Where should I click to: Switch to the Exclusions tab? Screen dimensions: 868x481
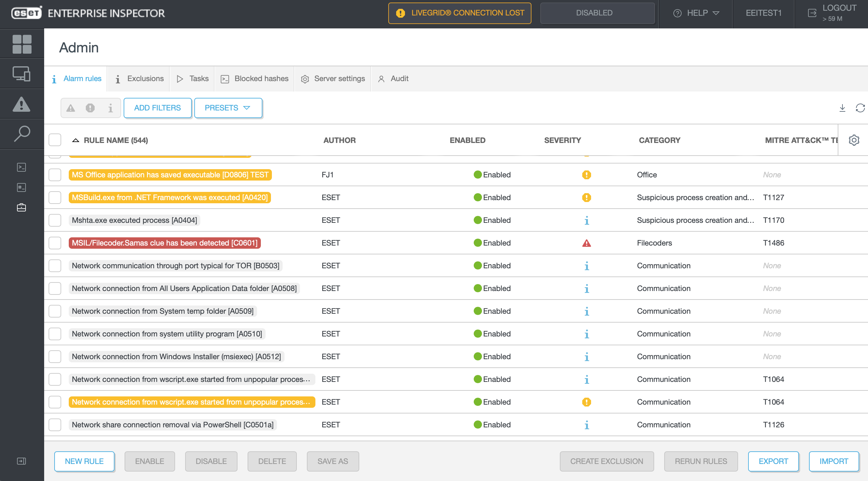(139, 79)
